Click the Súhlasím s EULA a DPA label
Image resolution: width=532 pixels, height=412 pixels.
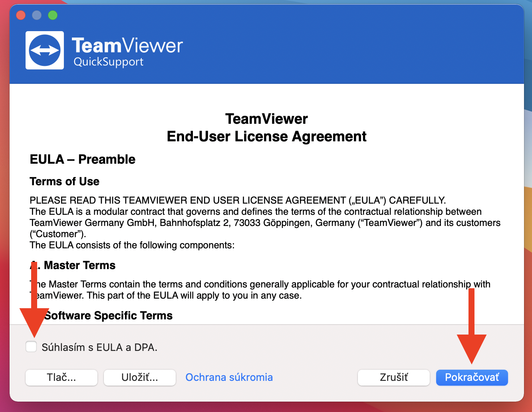[x=99, y=347]
